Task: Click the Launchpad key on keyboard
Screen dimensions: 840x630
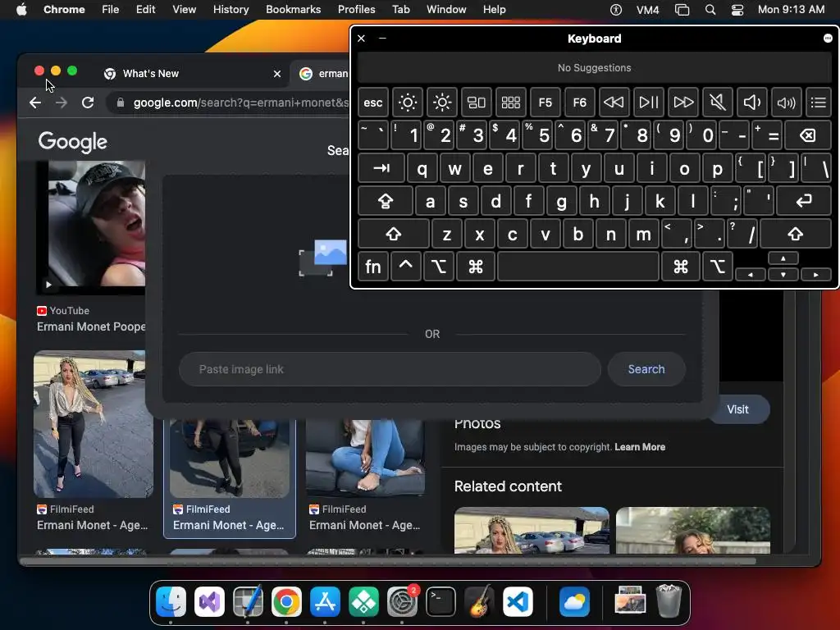Action: pyautogui.click(x=510, y=103)
